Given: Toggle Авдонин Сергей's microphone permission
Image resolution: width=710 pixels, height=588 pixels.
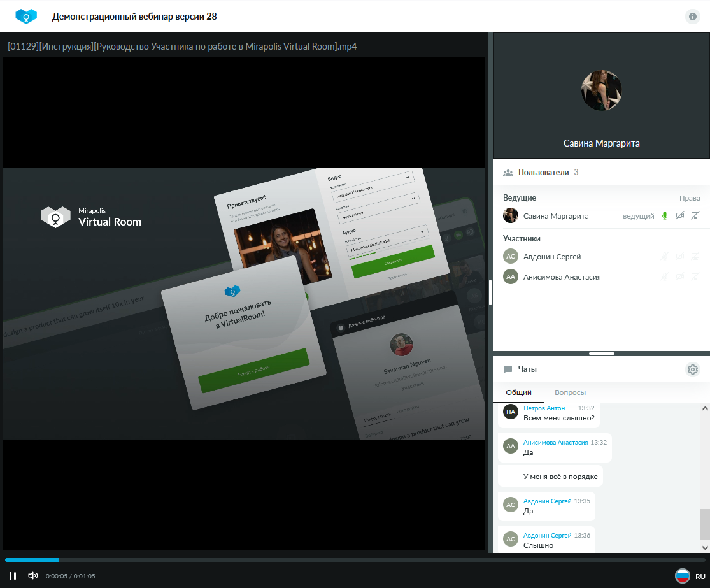Looking at the screenshot, I should pyautogui.click(x=664, y=256).
